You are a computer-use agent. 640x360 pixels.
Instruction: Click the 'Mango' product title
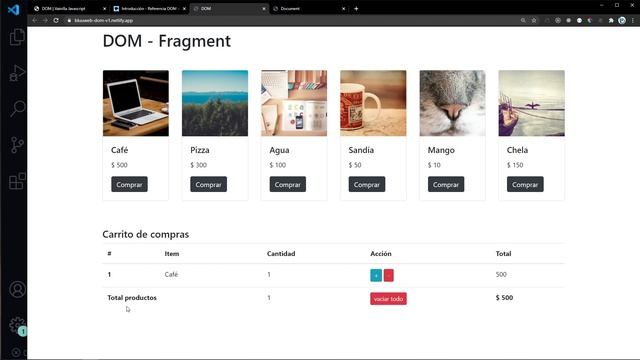tap(441, 150)
